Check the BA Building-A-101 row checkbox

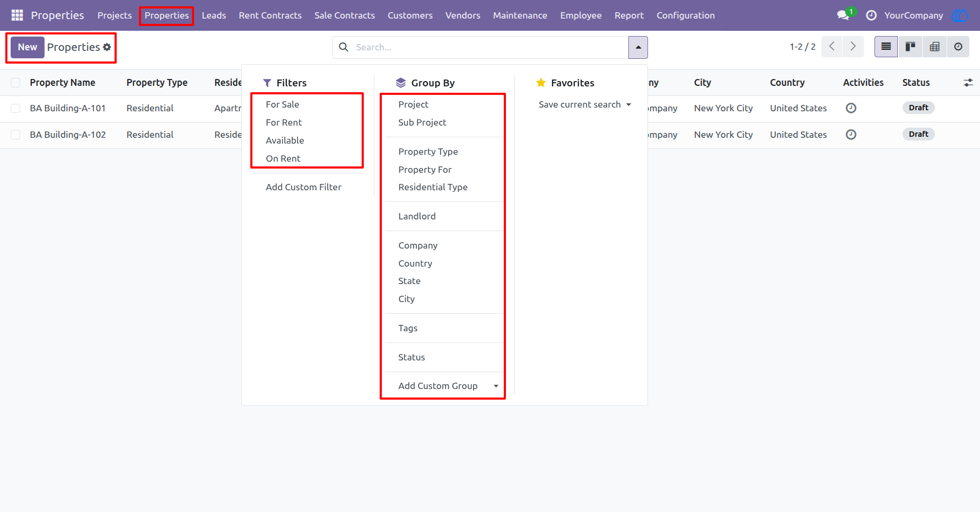point(15,108)
